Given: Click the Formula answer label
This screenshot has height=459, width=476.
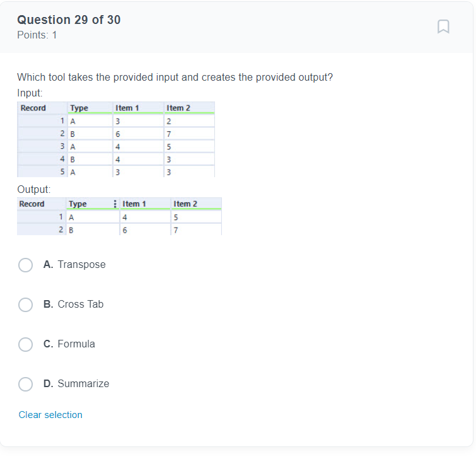Looking at the screenshot, I should [76, 344].
